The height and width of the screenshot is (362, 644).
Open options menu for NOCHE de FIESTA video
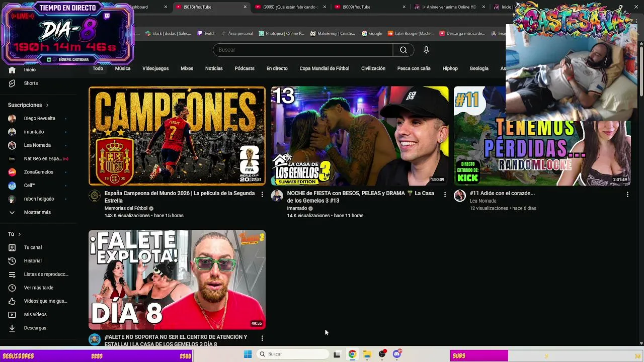445,194
